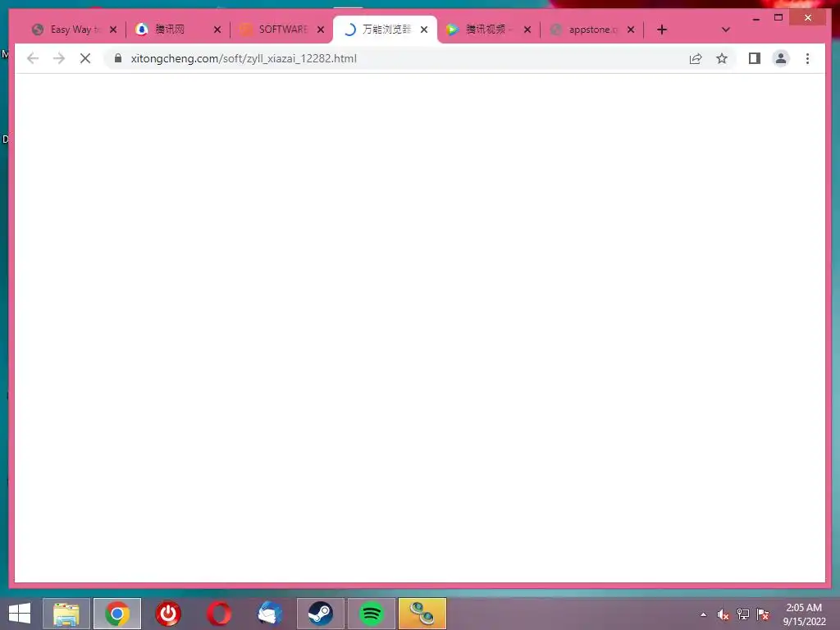The width and height of the screenshot is (840, 630).
Task: View site security lock information
Action: coord(118,58)
